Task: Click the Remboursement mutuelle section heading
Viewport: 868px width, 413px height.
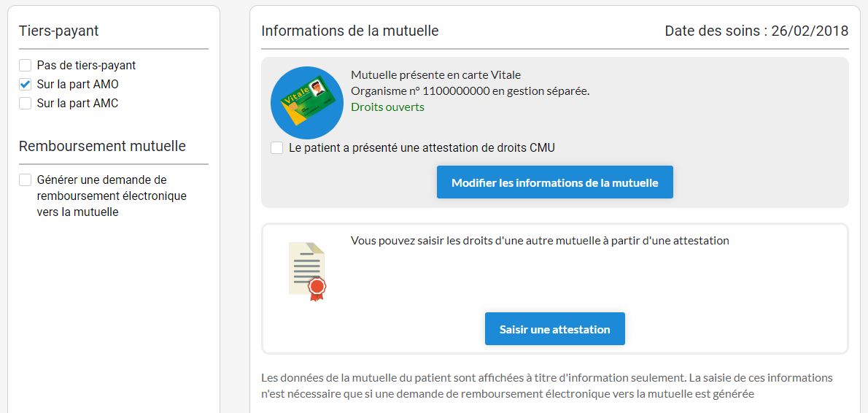Action: (102, 146)
